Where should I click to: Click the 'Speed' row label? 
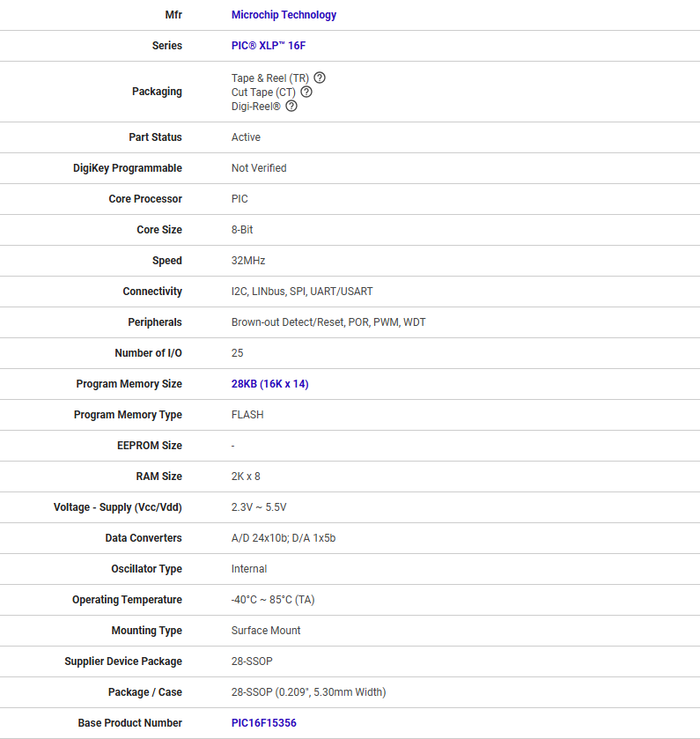[166, 260]
